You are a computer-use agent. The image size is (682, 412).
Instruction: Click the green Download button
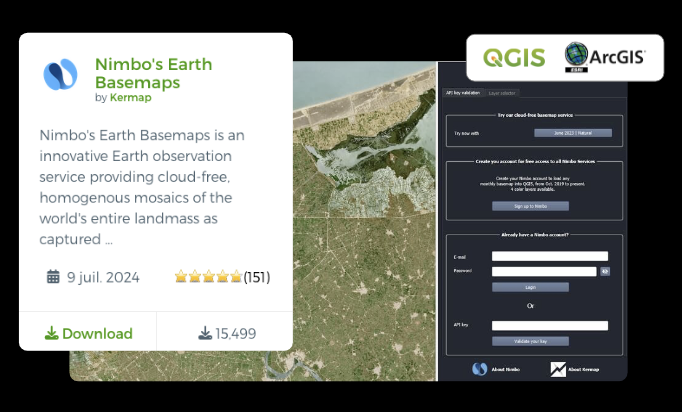tap(88, 334)
